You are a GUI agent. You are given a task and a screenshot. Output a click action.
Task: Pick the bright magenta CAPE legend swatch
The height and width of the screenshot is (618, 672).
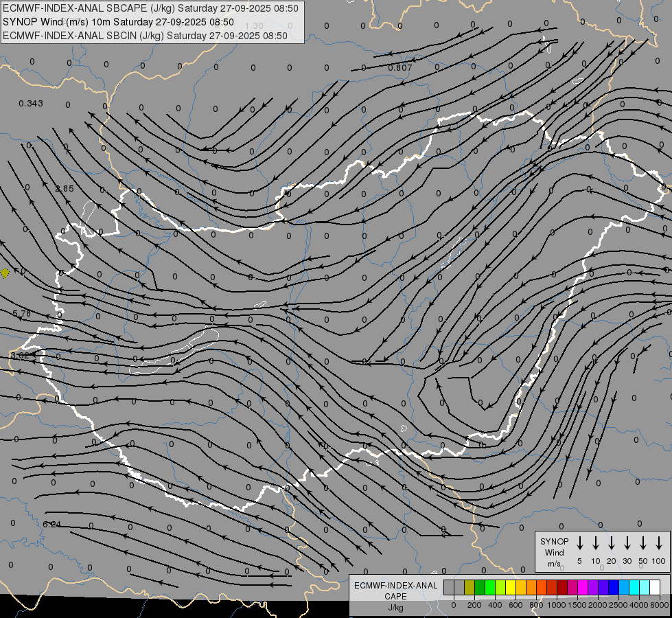583,587
